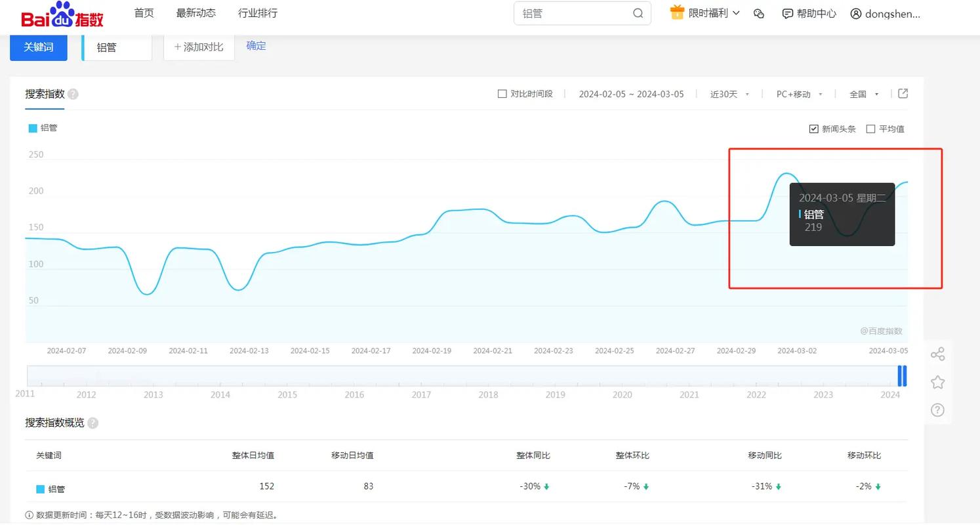Click help icon next to 搜索指数
This screenshot has height=525, width=980.
(x=73, y=94)
